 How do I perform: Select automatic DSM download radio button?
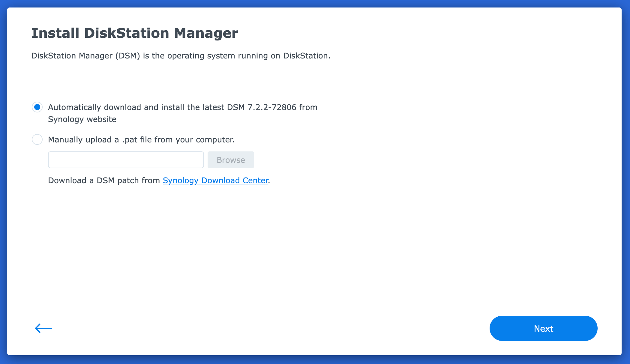37,107
